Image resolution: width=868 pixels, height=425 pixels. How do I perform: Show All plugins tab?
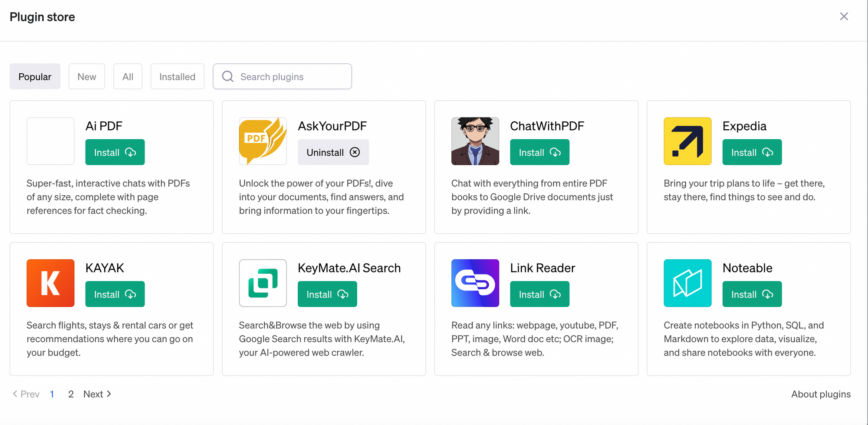tap(128, 76)
